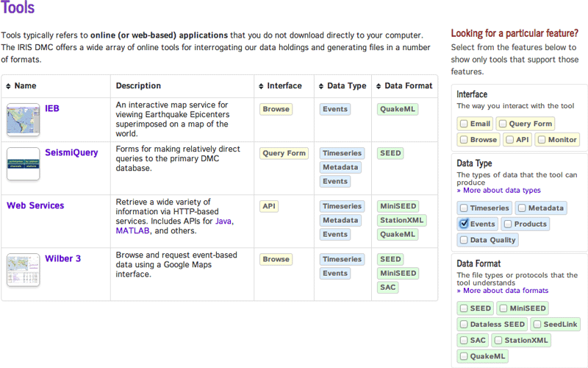Image resolution: width=588 pixels, height=368 pixels.
Task: Tick the Metadata data type filter
Action: (522, 208)
